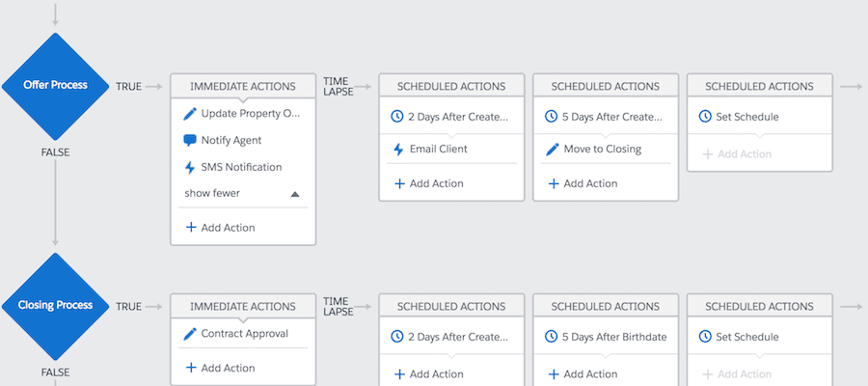Click the pencil icon beside Move to Closing
Viewport: 868px width, 386px height.
[x=553, y=150]
